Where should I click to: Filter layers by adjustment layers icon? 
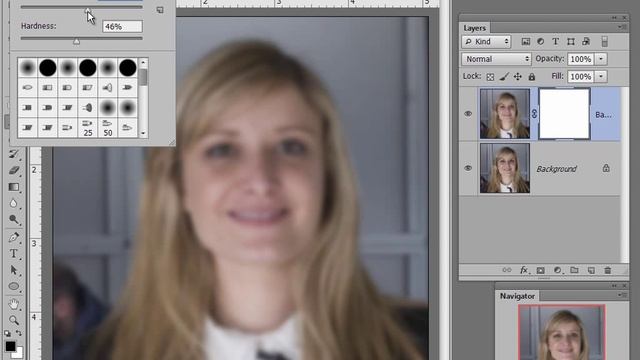540,42
